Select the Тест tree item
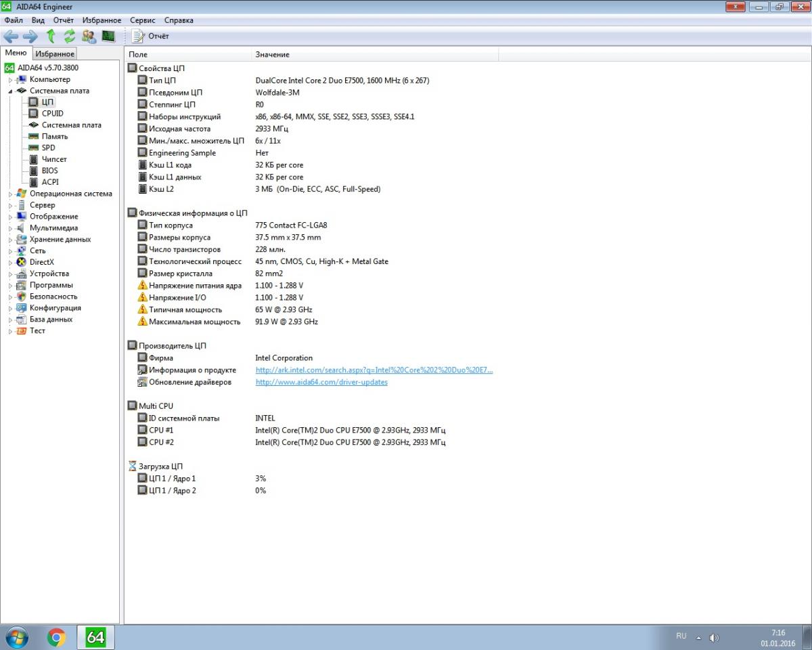The image size is (812, 650). tap(37, 331)
